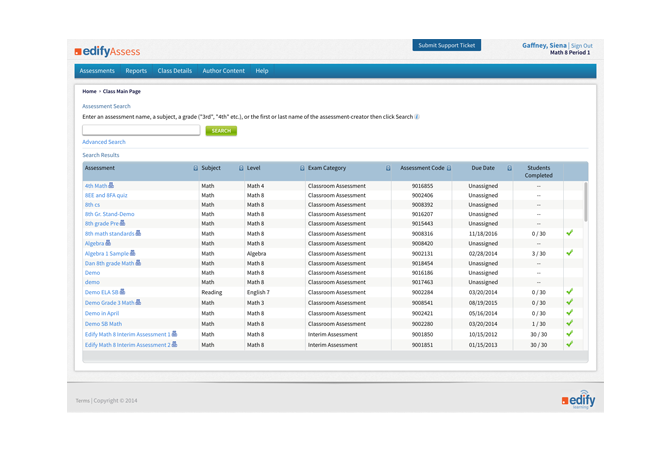The width and height of the screenshot is (671, 452).
Task: Click the results table vertical scrollbar
Action: click(x=586, y=200)
